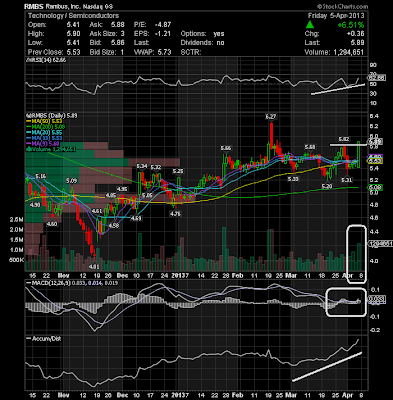Screen dimensions: 393x400
Task: Click the Mar label on upper date axis
Action: click(292, 276)
